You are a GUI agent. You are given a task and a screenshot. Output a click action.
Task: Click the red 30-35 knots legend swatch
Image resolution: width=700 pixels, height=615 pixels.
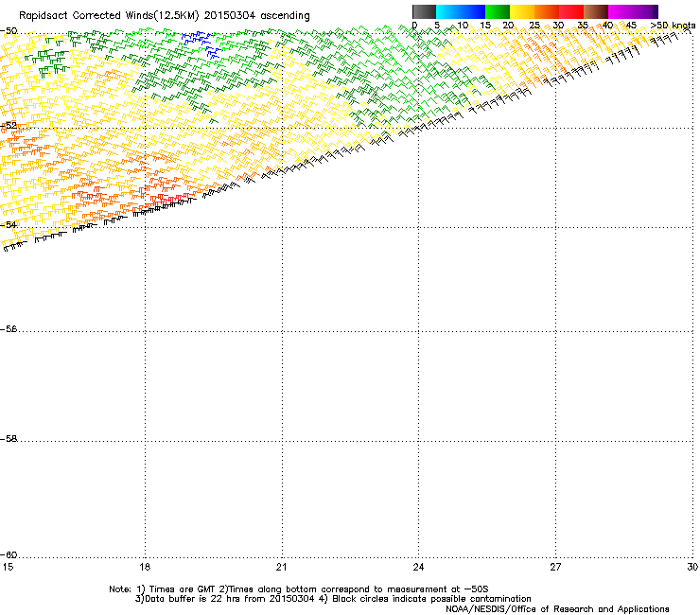click(x=571, y=11)
